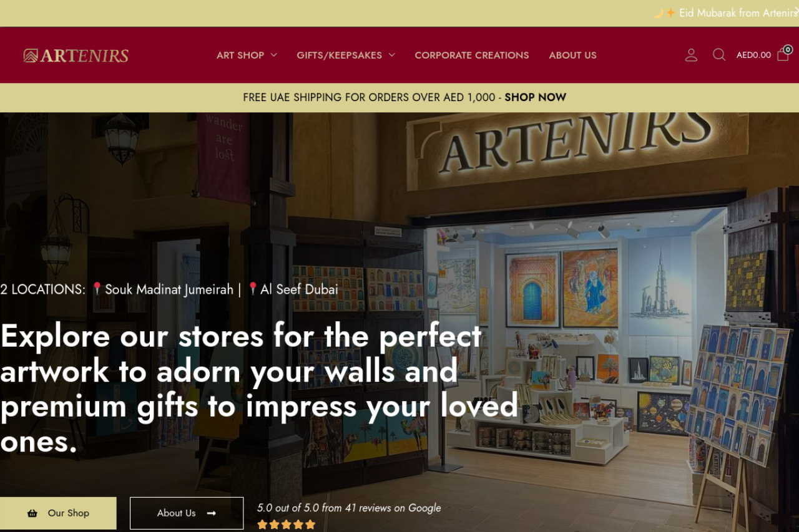The image size is (799, 532).
Task: Click the About Us hero button
Action: click(187, 513)
